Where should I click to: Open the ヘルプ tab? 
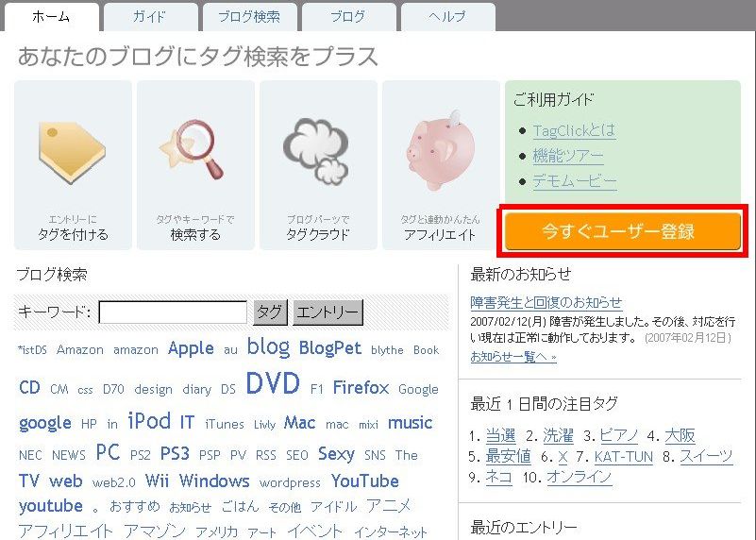tap(447, 17)
